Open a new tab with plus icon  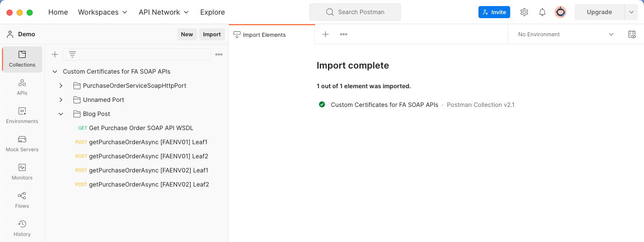[326, 34]
